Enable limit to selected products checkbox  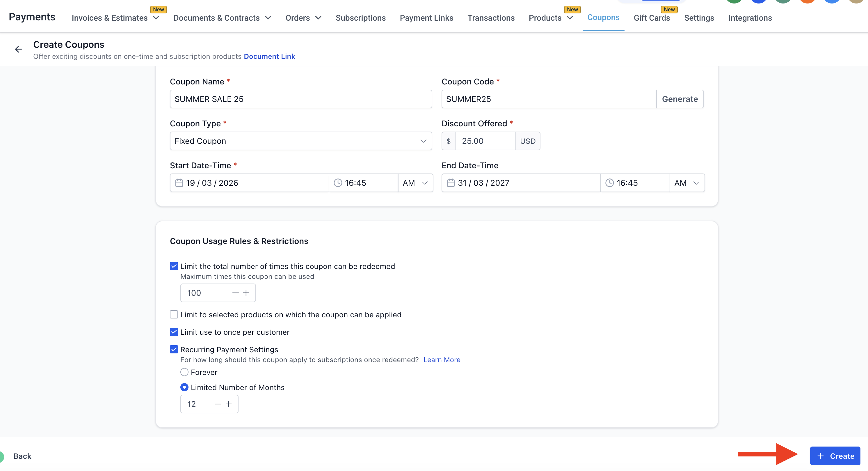tap(174, 314)
